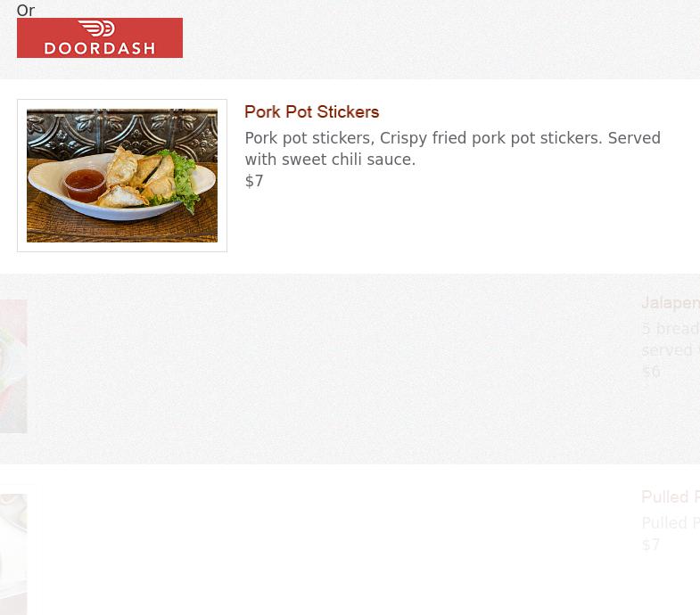Click the Pork Pot Stickers description text
The height and width of the screenshot is (615, 700).
click(x=452, y=139)
